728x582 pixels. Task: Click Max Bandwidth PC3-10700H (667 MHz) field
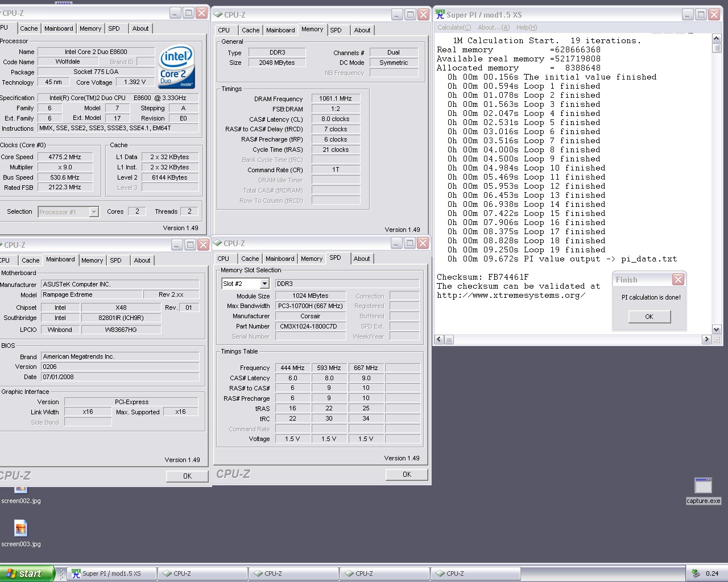point(311,306)
